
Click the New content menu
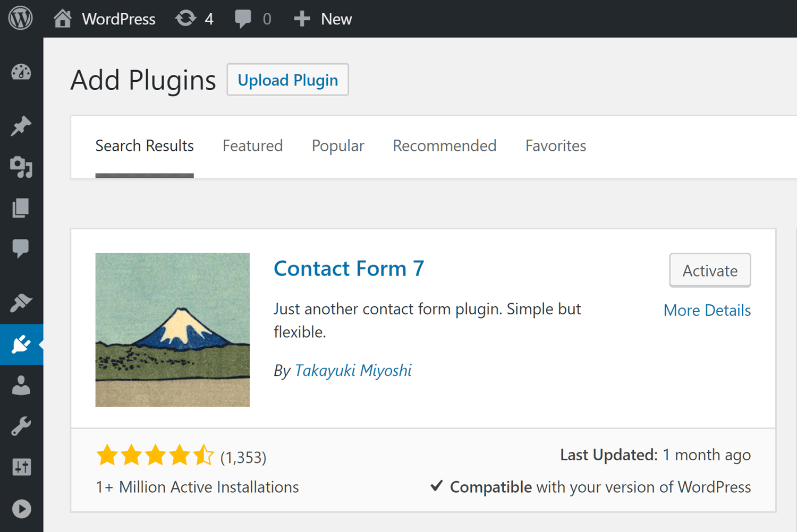[x=323, y=19]
